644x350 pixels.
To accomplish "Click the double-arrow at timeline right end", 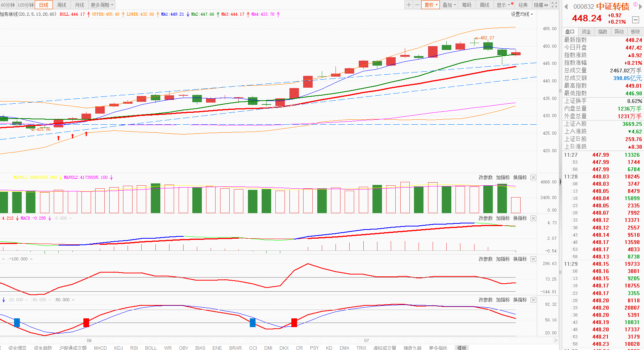I will [556, 340].
